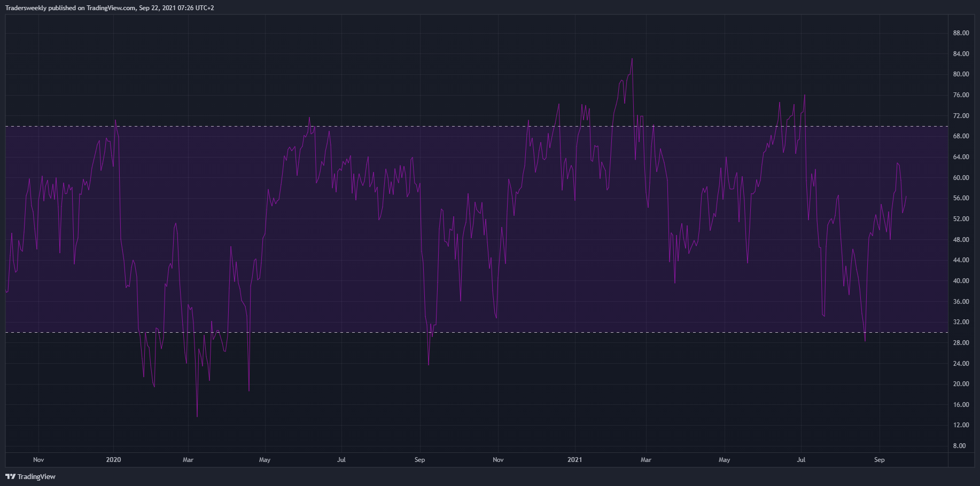Click the 80.00 price axis label

pos(961,74)
